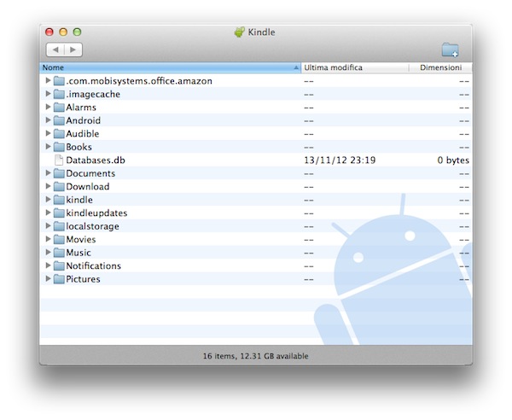Screen dimensions: 512x420
Task: Click the Books folder icon
Action: [x=59, y=147]
